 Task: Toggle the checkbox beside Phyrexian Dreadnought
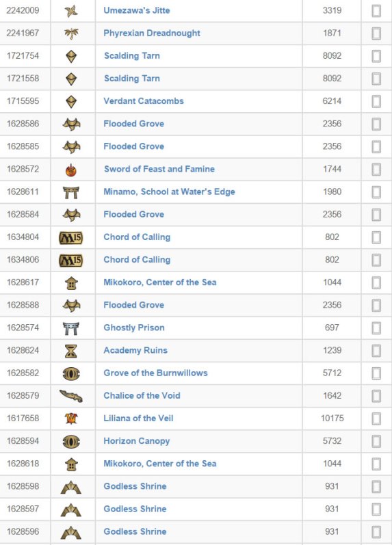pos(376,34)
